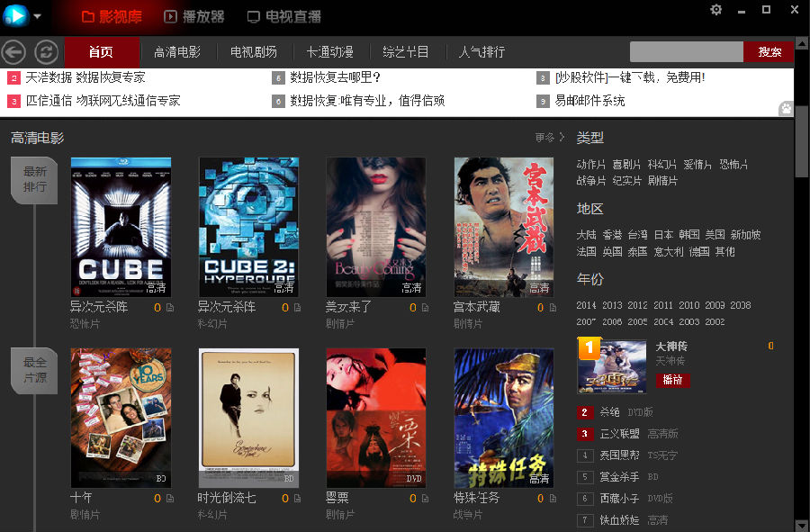Open the 高清电影 navigation tab
The height and width of the screenshot is (532, 810).
pos(177,52)
